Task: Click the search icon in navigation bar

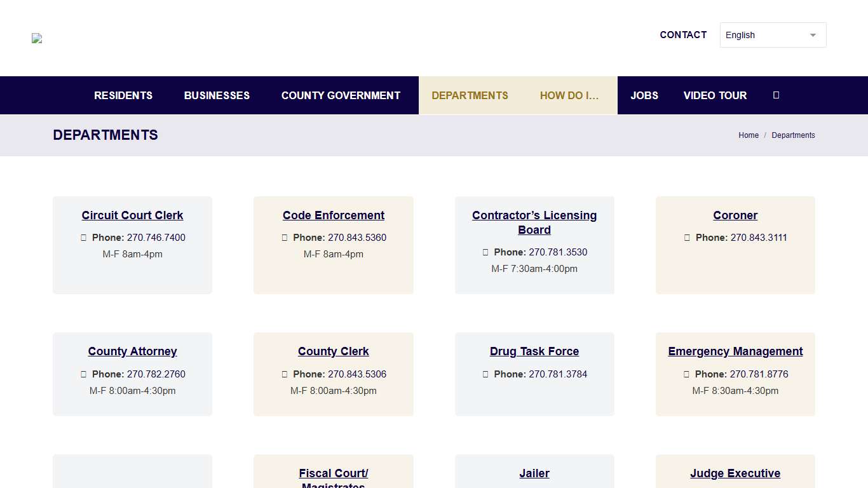Action: coord(776,95)
